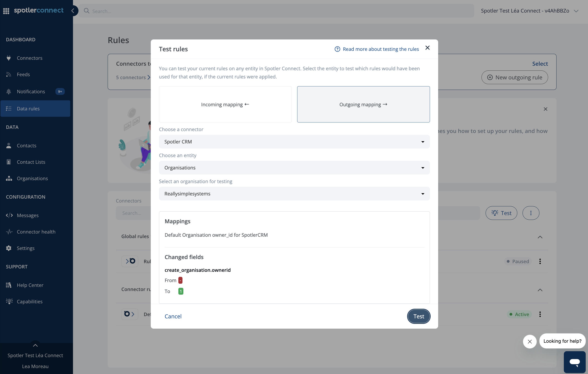588x374 pixels.
Task: Click the search magnifier icon
Action: (86, 11)
